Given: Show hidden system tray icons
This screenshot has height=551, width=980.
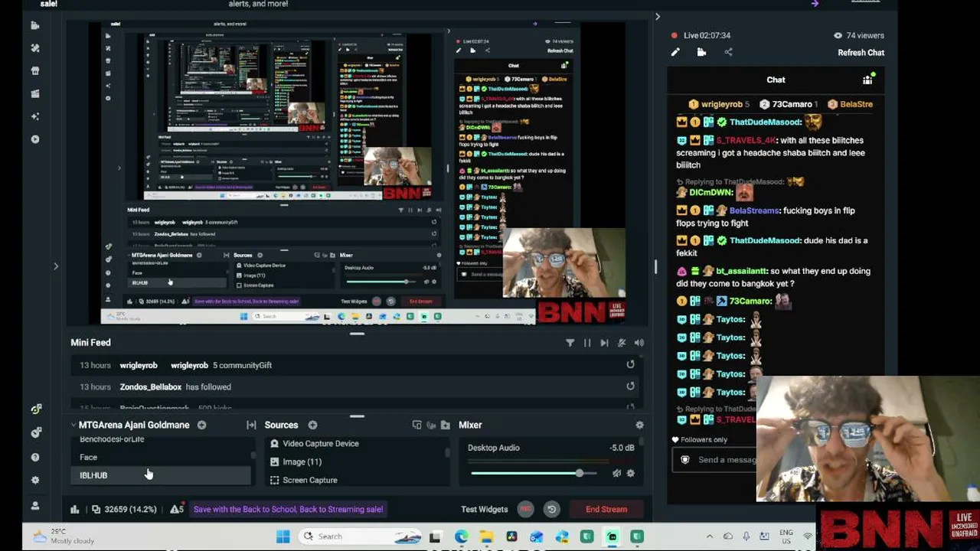Looking at the screenshot, I should tap(710, 536).
